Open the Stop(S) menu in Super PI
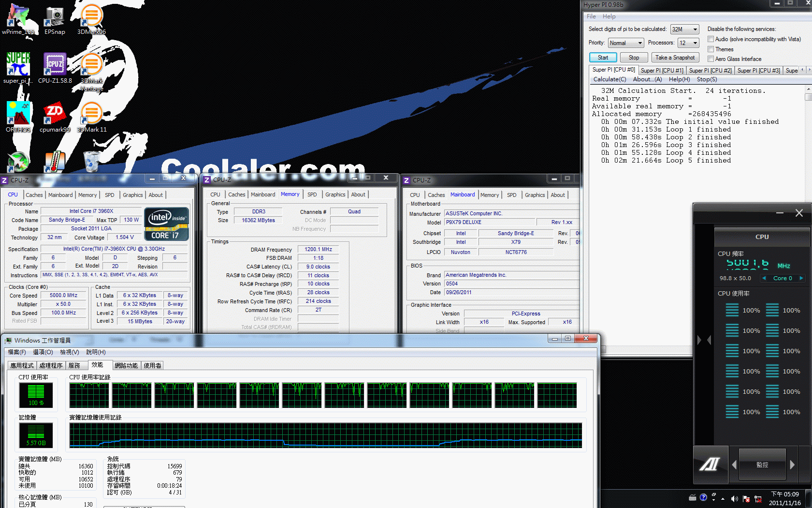The image size is (812, 508). pos(707,79)
